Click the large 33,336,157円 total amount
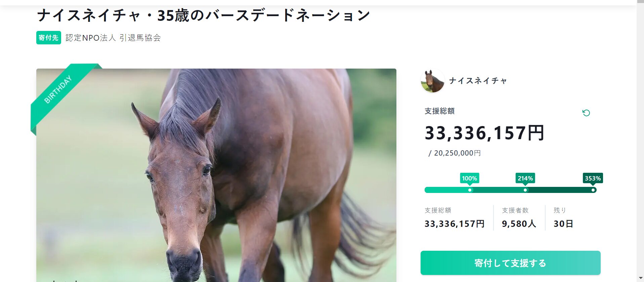 (x=484, y=133)
